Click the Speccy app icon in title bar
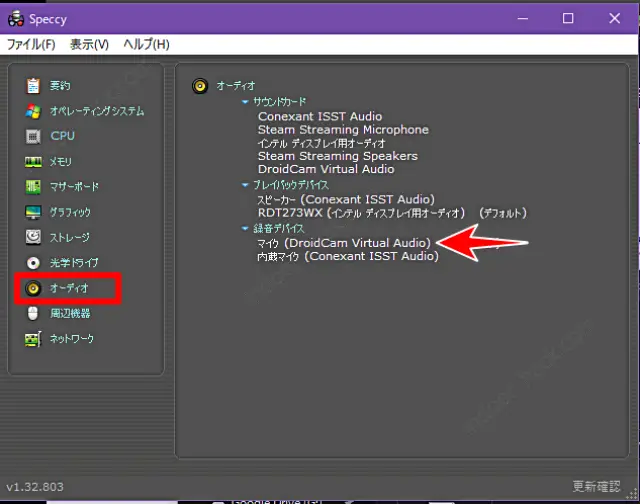 pos(16,18)
